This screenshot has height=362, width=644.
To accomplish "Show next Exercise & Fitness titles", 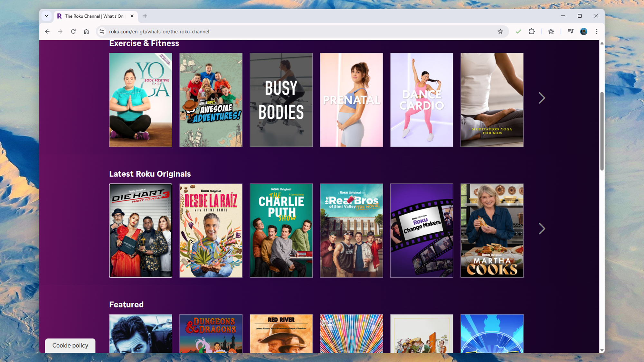I will [542, 98].
